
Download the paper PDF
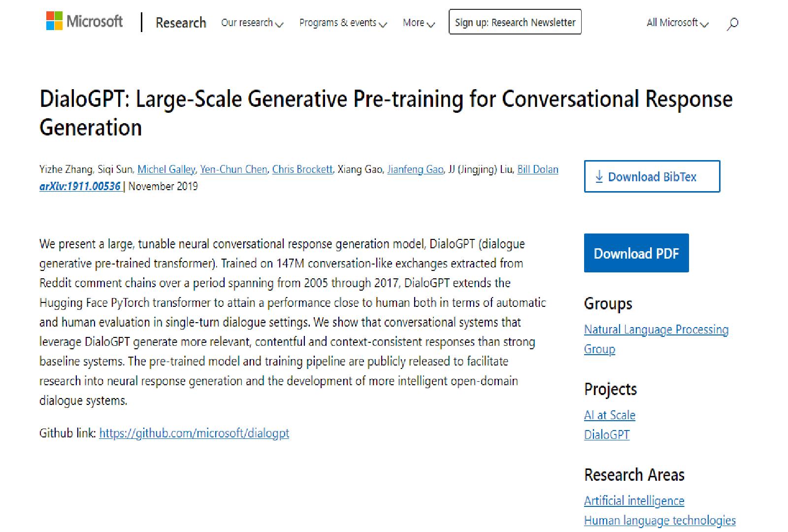636,253
